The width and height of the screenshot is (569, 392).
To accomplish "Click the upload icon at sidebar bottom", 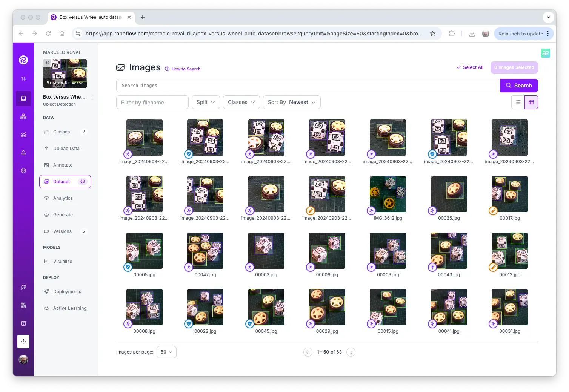I will pyautogui.click(x=23, y=341).
